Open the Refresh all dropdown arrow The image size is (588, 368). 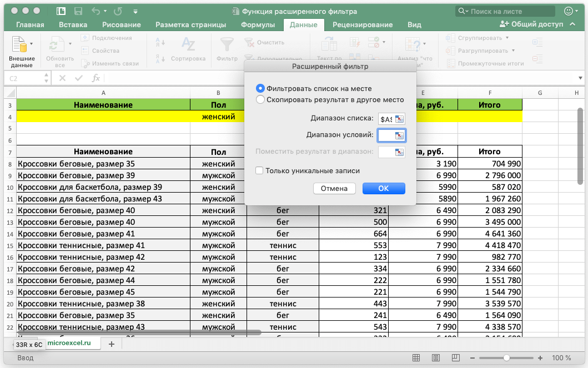70,44
